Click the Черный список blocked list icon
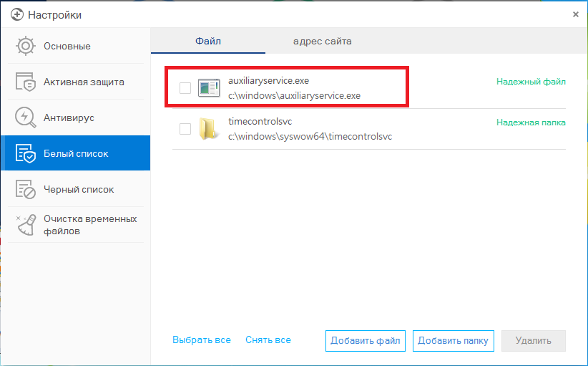This screenshot has width=588, height=366. pyautogui.click(x=26, y=189)
